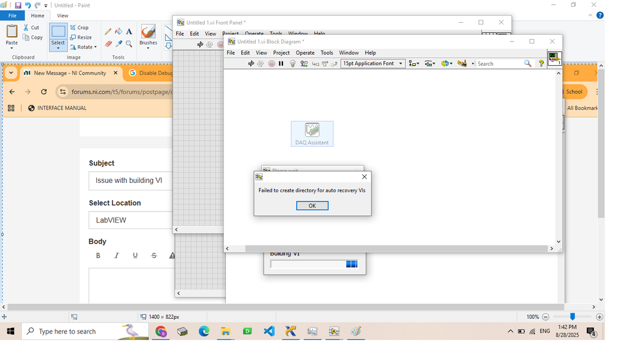Viewport: 620px width, 364px height.
Task: Click the Pause button in Block Diagram
Action: (281, 64)
